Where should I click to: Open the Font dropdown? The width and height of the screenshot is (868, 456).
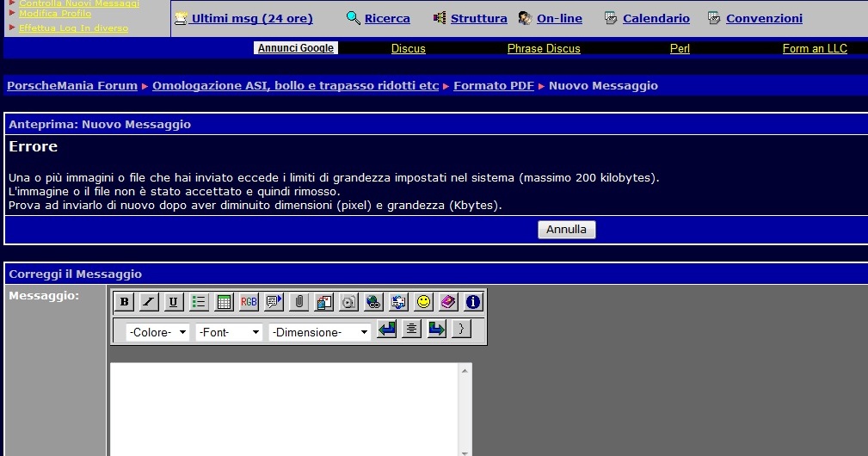(x=229, y=332)
